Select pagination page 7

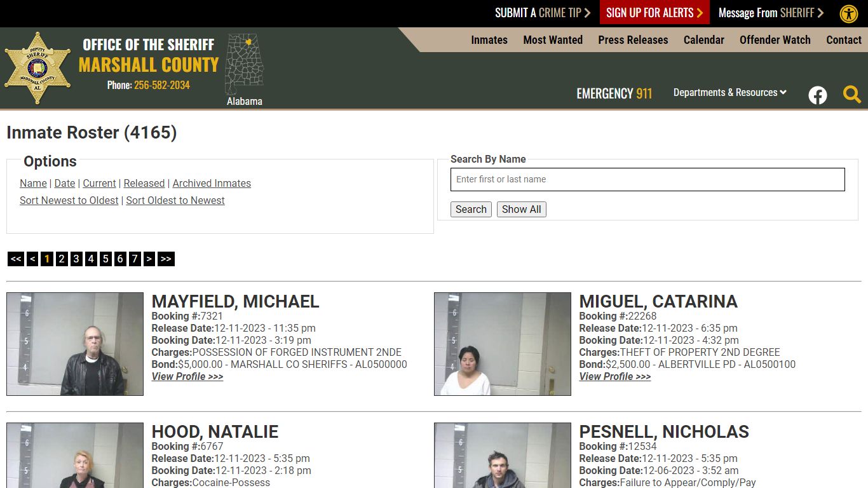click(x=135, y=259)
